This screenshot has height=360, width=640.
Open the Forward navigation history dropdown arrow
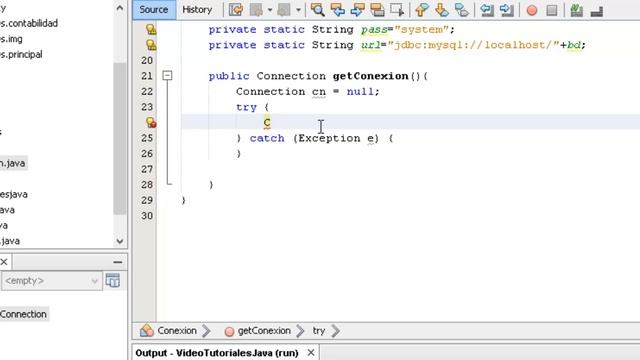(298, 10)
